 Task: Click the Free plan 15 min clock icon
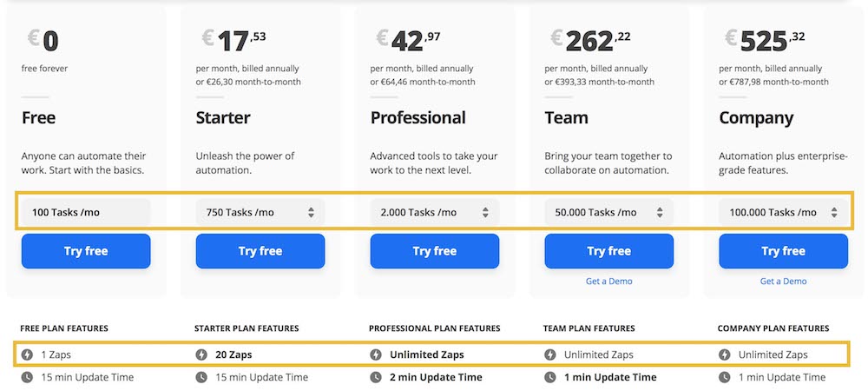[x=27, y=378]
